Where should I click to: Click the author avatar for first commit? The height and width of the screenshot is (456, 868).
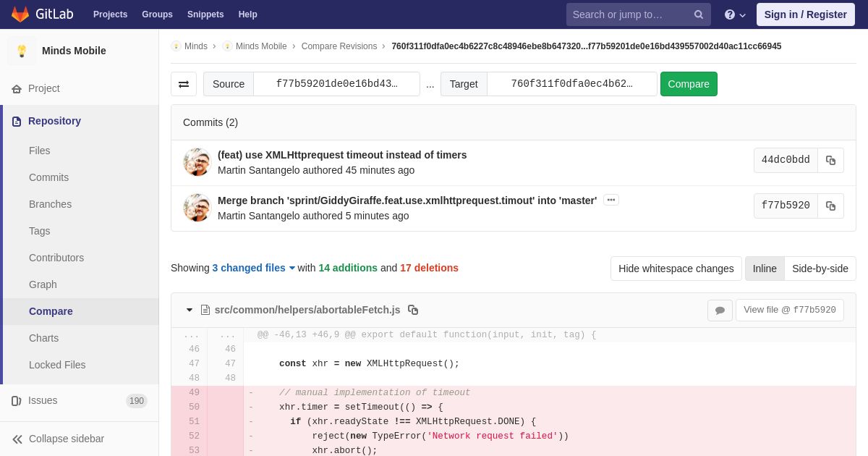pos(197,162)
